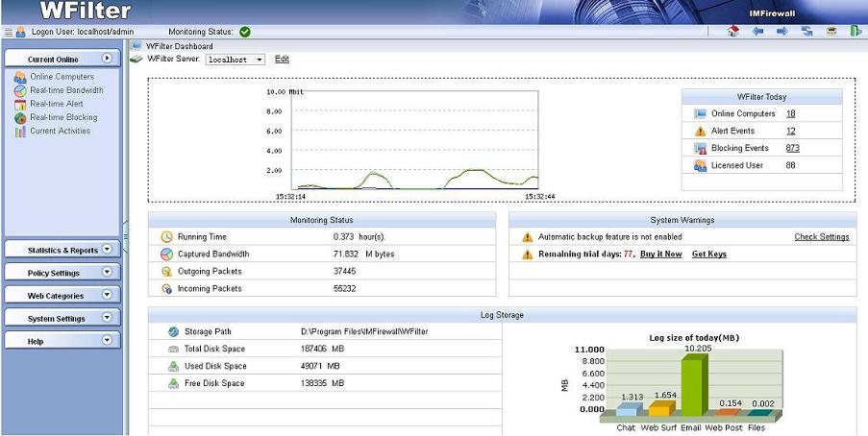Click the Online Computers monitor icon in WFilter Today
The width and height of the screenshot is (868, 436).
click(701, 114)
